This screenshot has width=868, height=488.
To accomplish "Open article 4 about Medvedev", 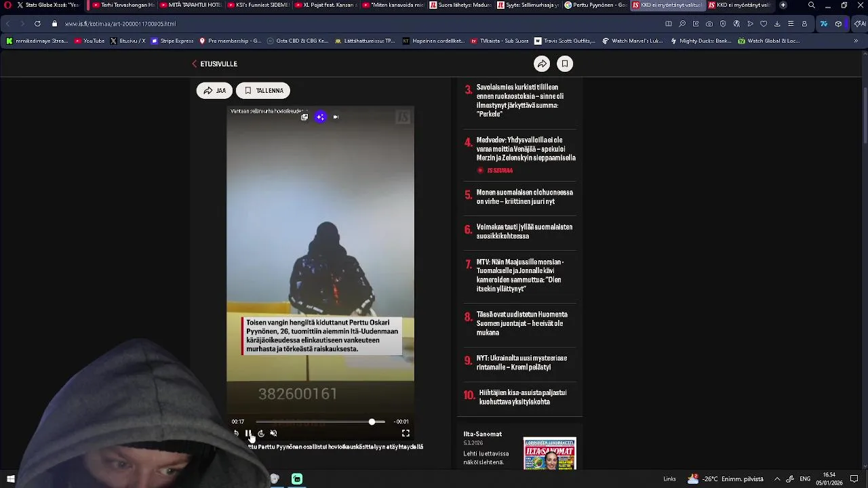I will coord(519,149).
